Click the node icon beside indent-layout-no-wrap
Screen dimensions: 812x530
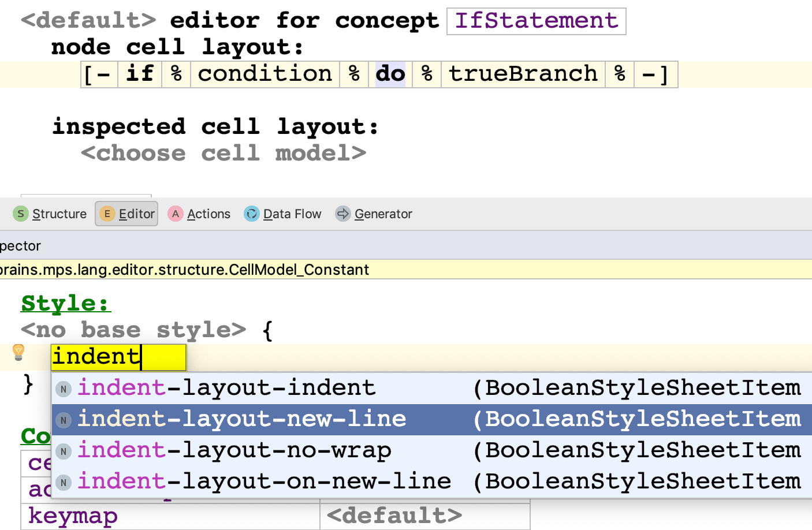tap(64, 451)
